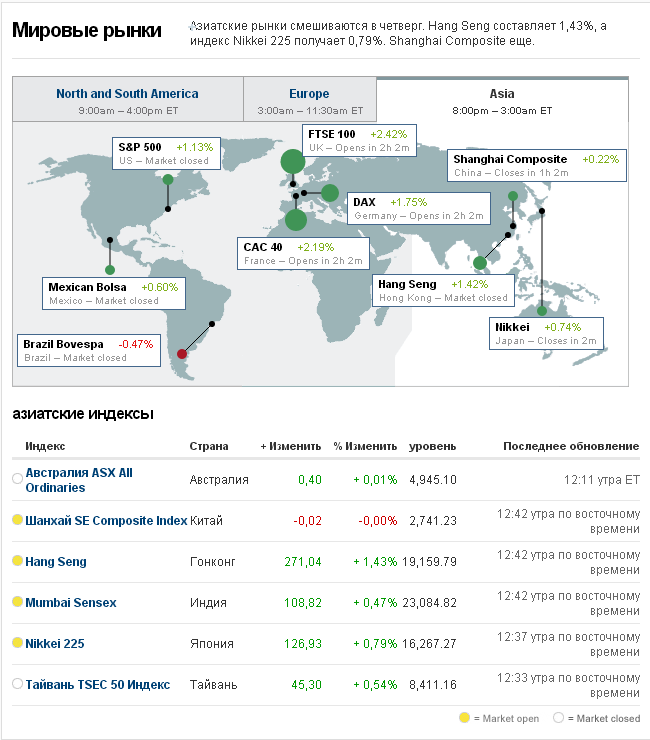Click the Гонконг country cell
The height and width of the screenshot is (740, 650).
[x=212, y=562]
